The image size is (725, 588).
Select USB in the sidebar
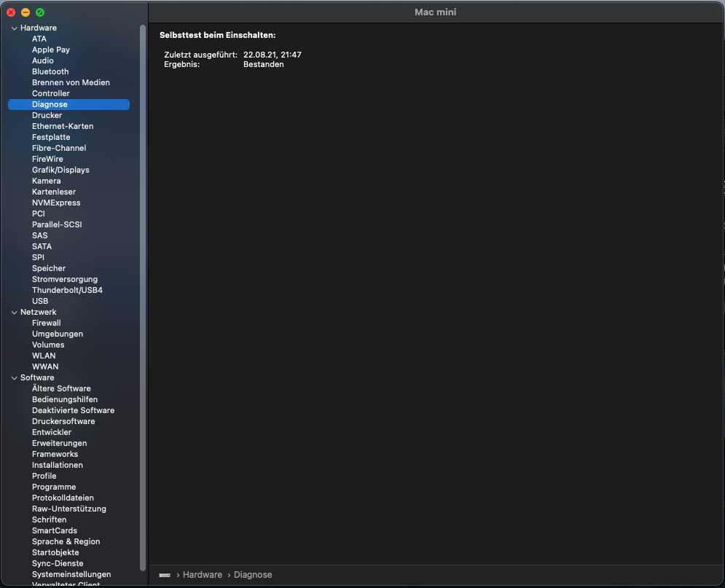point(40,302)
